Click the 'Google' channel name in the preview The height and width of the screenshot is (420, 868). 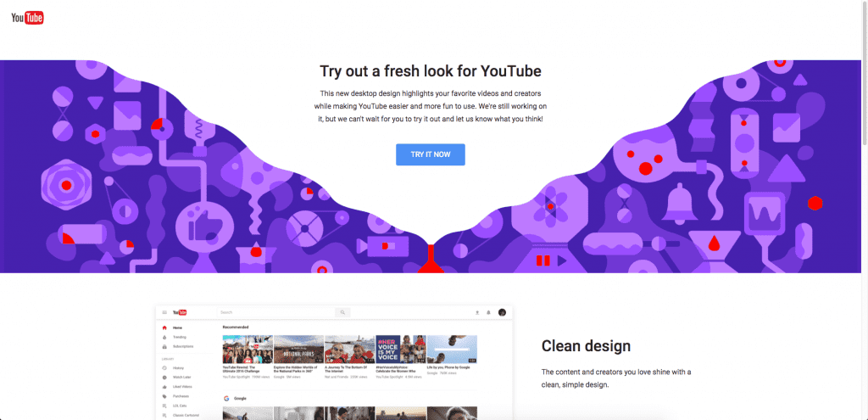[x=240, y=399]
